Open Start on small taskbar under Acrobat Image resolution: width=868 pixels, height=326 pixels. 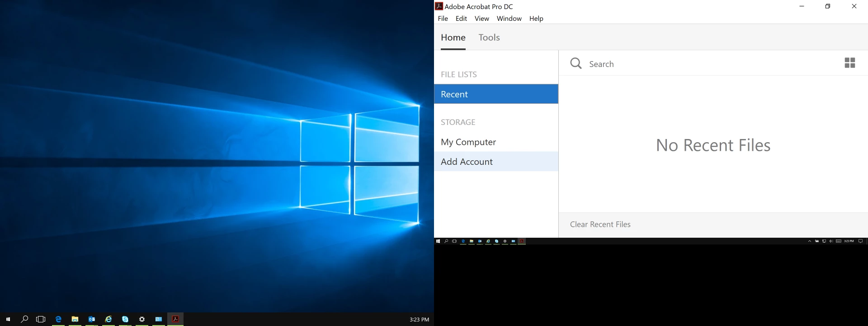(x=438, y=241)
